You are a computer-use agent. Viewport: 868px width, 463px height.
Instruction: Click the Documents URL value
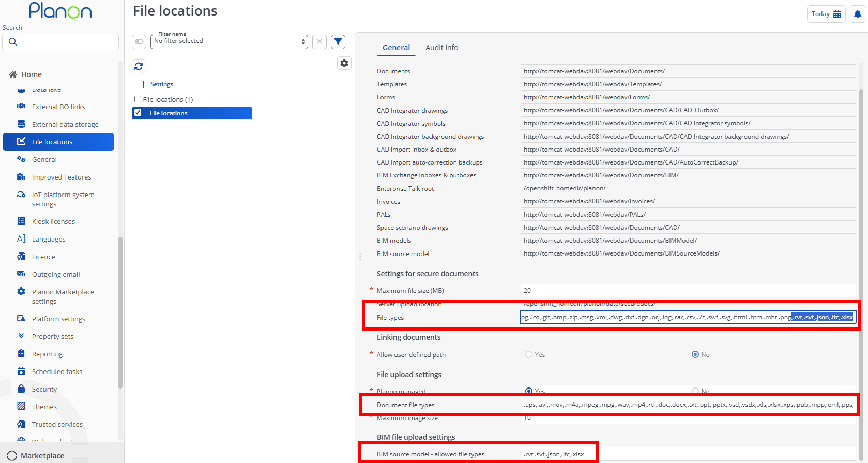[594, 71]
